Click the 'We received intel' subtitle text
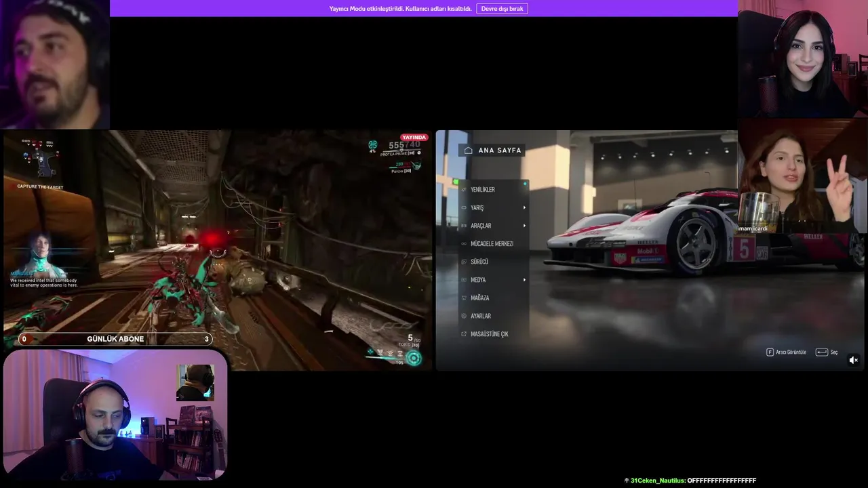868x488 pixels. 43,283
